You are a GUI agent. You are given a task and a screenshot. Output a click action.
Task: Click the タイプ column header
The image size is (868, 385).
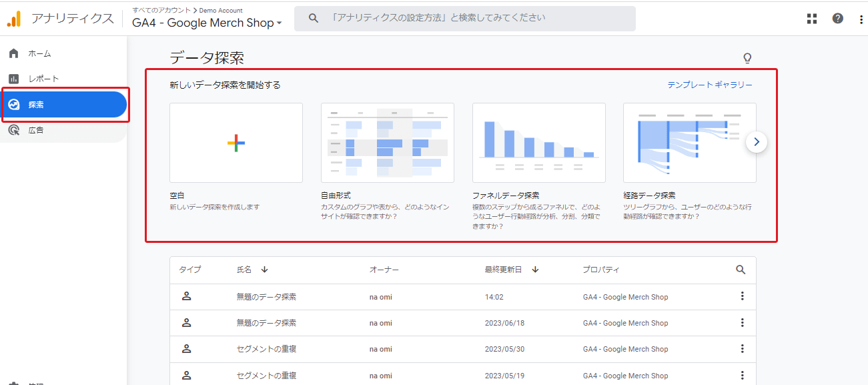click(189, 270)
